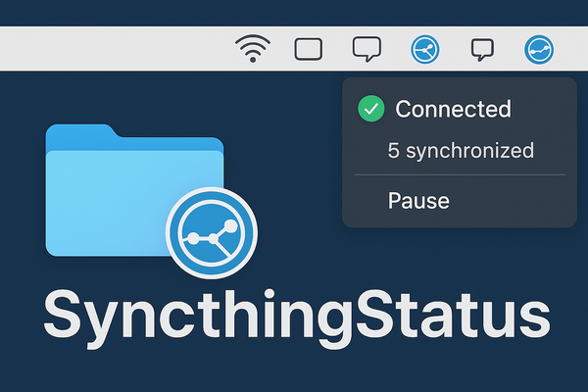Click the SyncthingStatus title text
Image resolution: width=588 pixels, height=392 pixels.
[x=297, y=318]
